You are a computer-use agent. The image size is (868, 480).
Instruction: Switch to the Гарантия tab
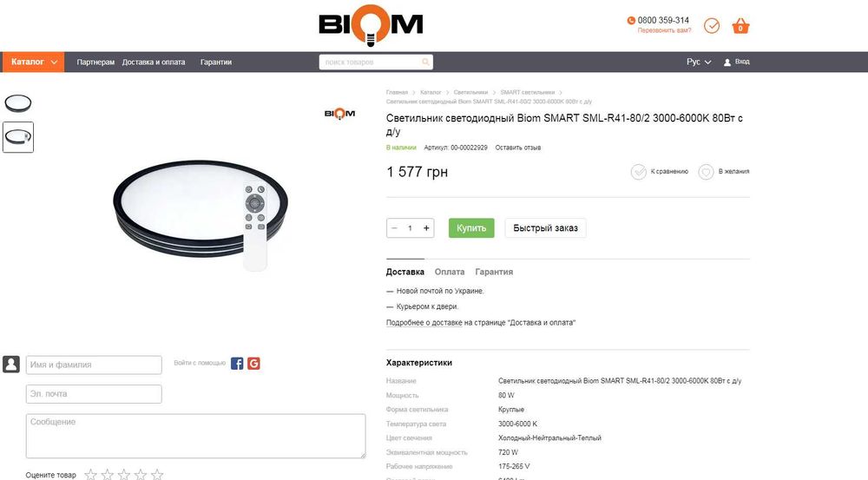point(494,272)
